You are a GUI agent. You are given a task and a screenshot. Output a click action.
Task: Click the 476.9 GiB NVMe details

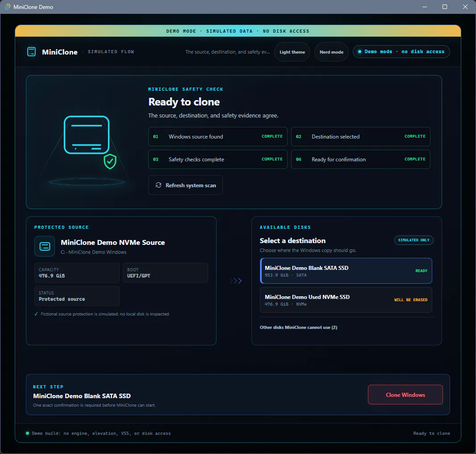[286, 304]
